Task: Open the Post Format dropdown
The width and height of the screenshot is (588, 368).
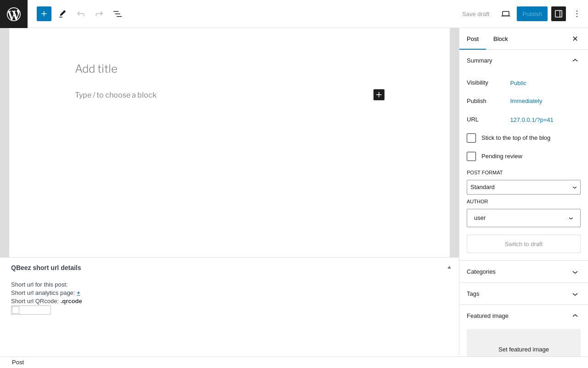Action: 524,187
